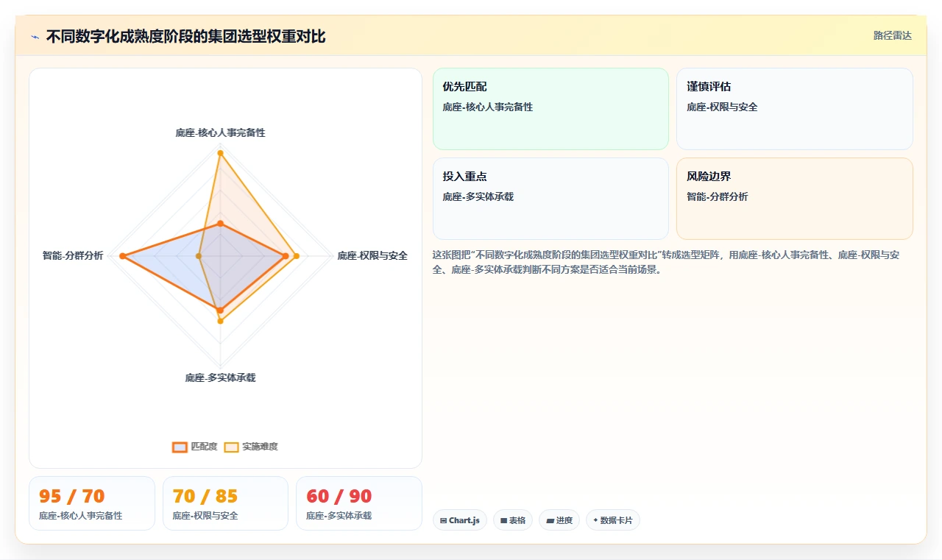
Task: Click the 底座-多实体承载 caption under 60 / 90
Action: tap(339, 516)
